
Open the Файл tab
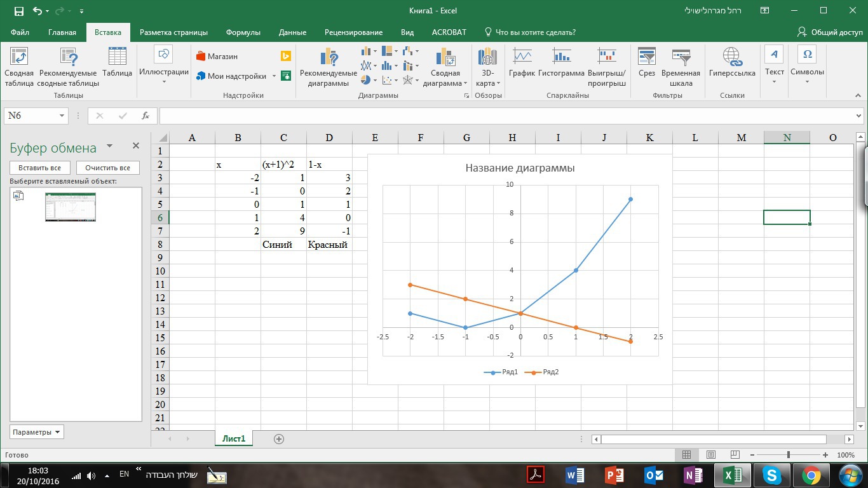(x=20, y=32)
